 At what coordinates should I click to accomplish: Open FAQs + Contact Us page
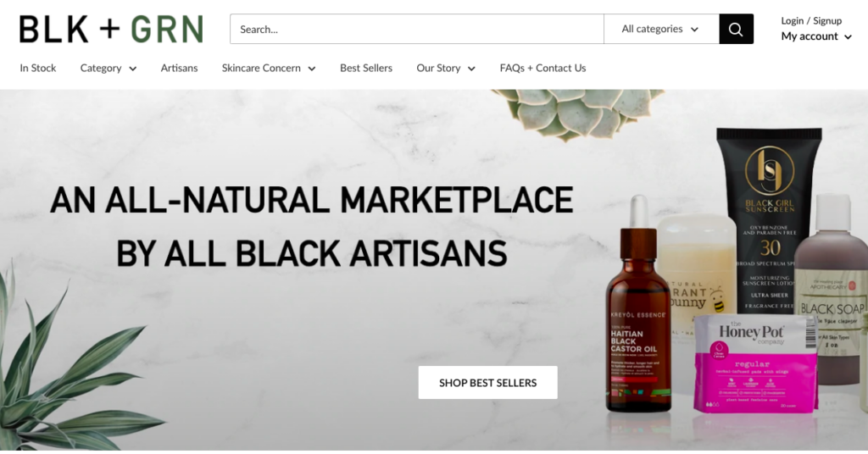[x=542, y=68]
